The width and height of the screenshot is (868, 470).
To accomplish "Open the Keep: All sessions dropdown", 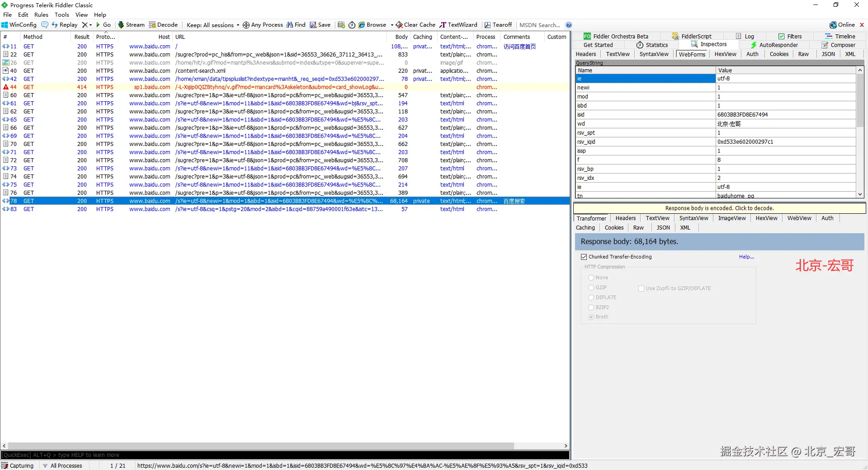I will (213, 25).
